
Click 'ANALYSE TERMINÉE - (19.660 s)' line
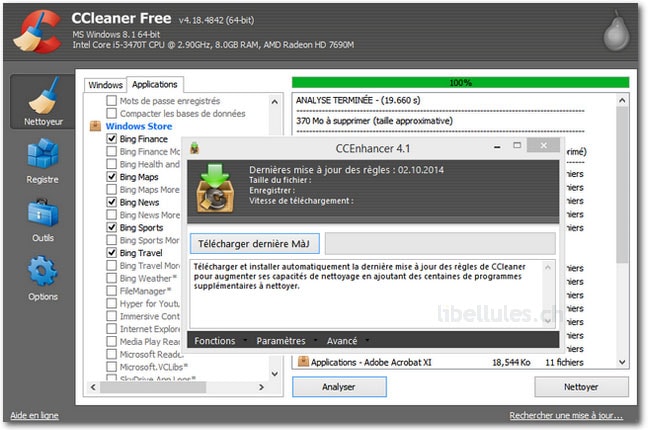(x=358, y=100)
